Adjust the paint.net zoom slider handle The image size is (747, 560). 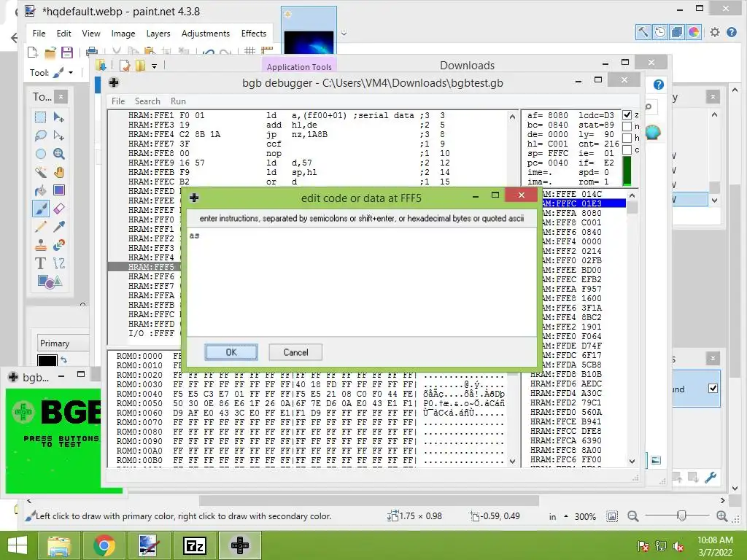click(x=682, y=516)
